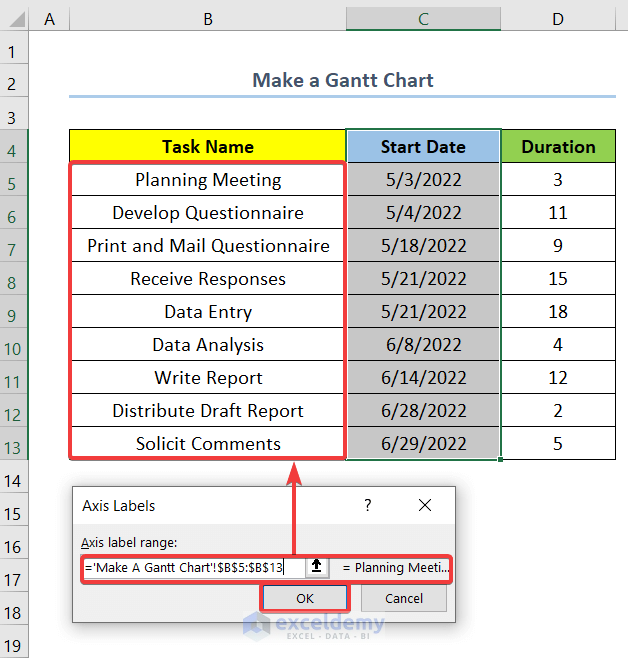Click the collapse dialog range selector icon

(317, 567)
